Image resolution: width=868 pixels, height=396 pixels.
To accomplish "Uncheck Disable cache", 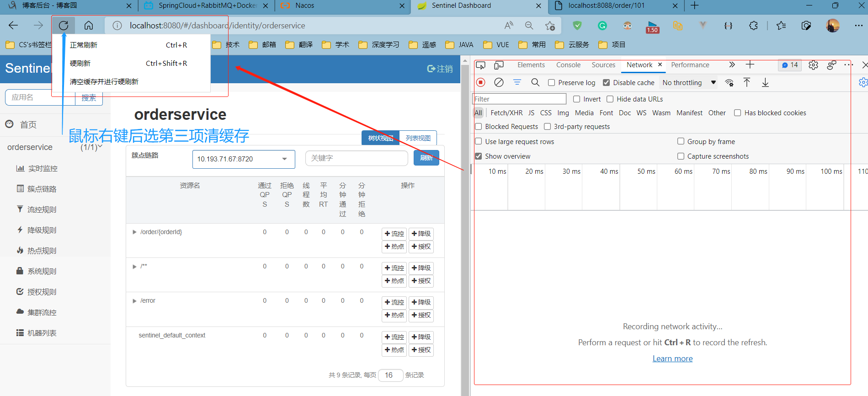I will point(607,83).
